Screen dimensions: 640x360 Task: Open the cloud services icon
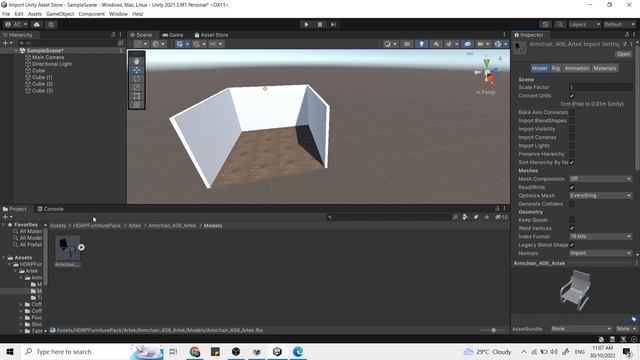37,24
